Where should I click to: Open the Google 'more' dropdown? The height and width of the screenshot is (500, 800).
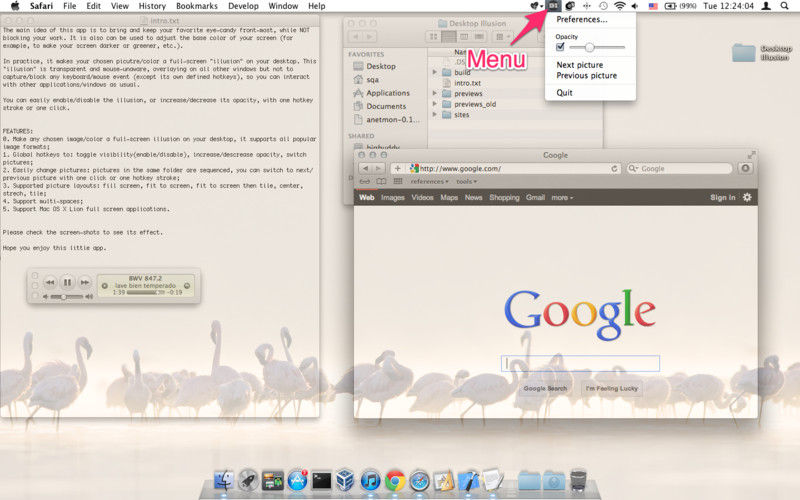click(562, 197)
